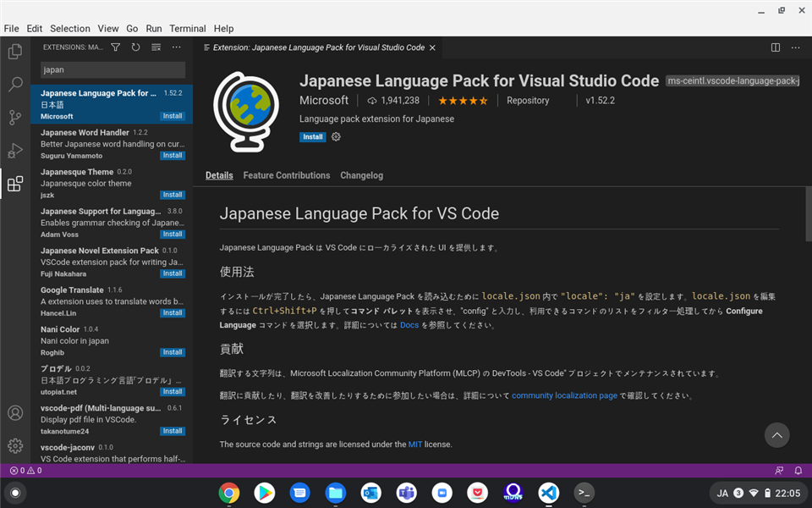812x508 pixels.
Task: Install the vscode-pdf extension
Action: 173,431
